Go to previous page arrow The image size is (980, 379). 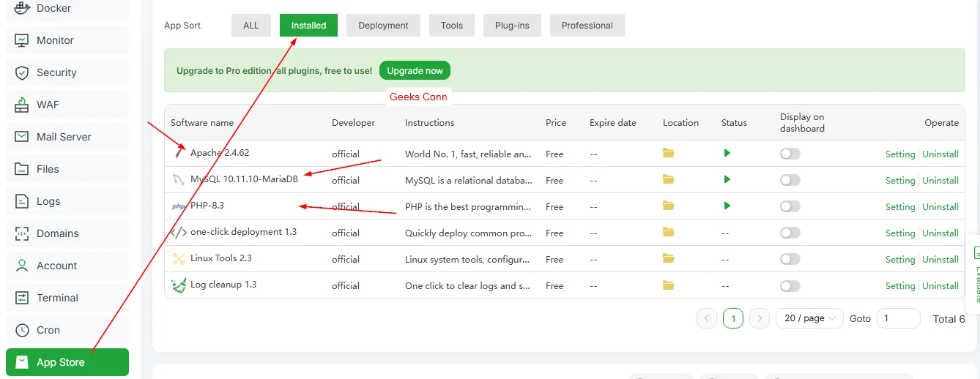click(707, 318)
